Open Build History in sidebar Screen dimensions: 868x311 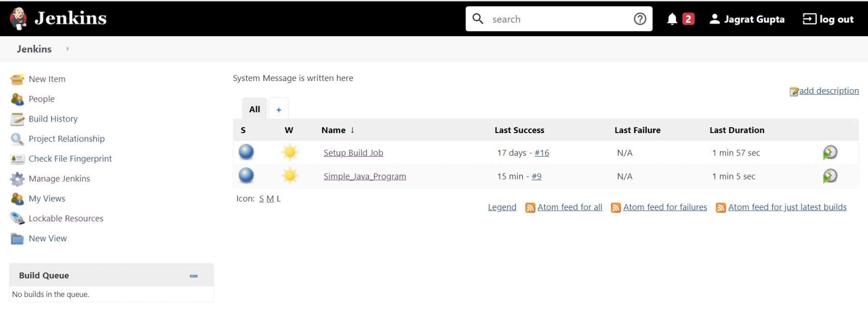[53, 119]
